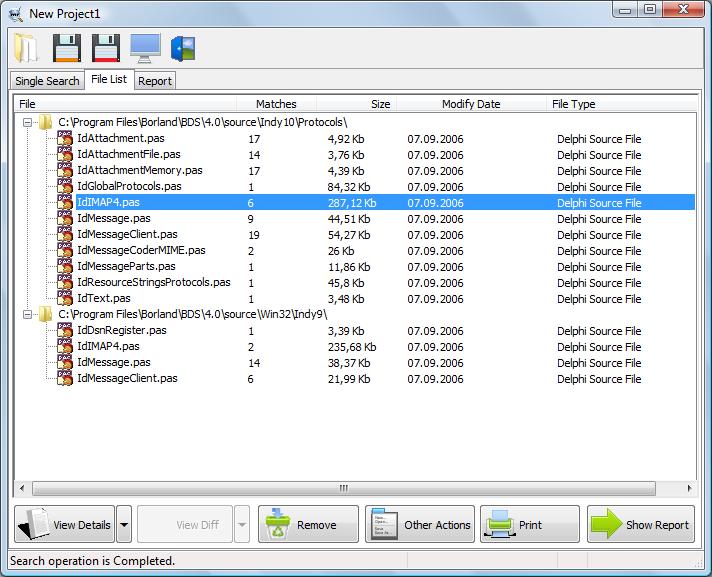Click the Print button
The width and height of the screenshot is (712, 577).
(529, 524)
